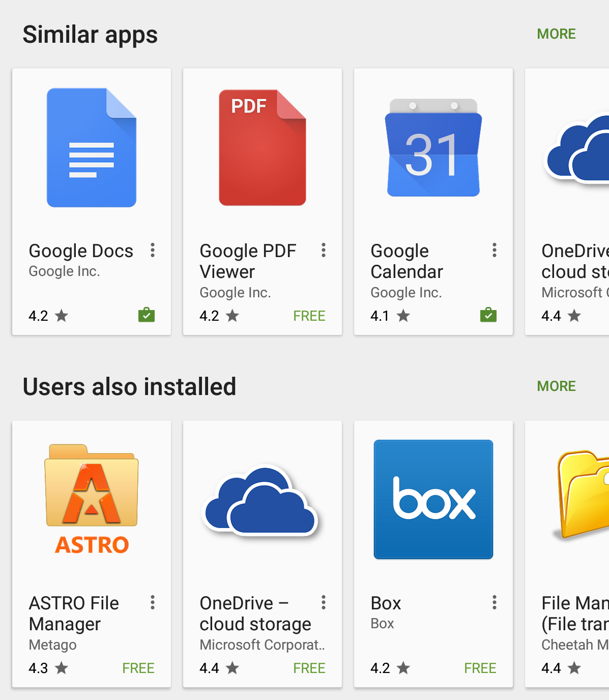The image size is (609, 700).
Task: Open the three-dot menu for Google PDF Viewer
Action: tap(324, 250)
